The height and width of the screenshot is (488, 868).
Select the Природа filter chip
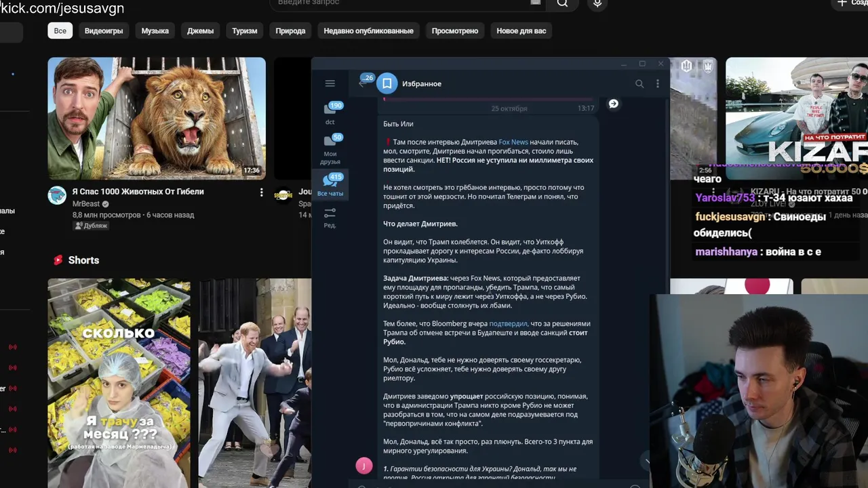290,30
